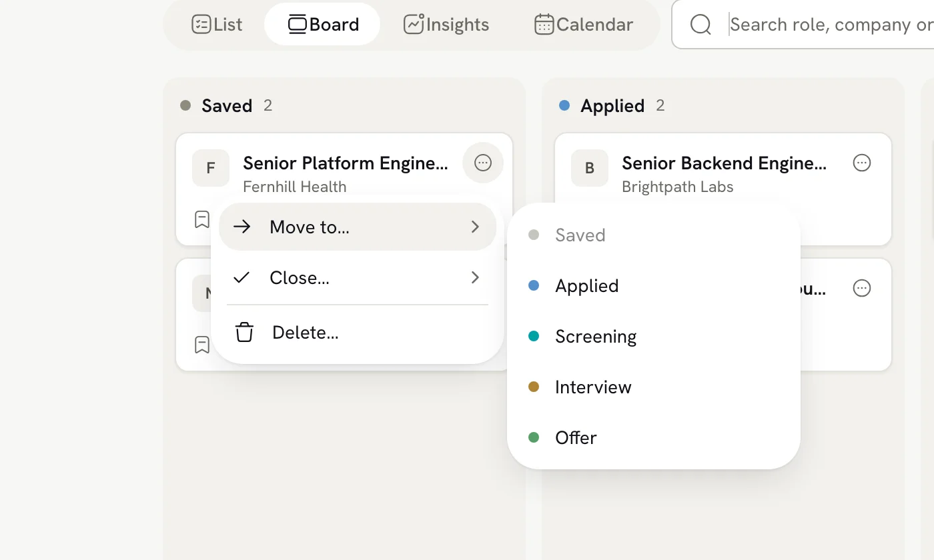
Task: Go to the Calendar tab
Action: (x=584, y=25)
